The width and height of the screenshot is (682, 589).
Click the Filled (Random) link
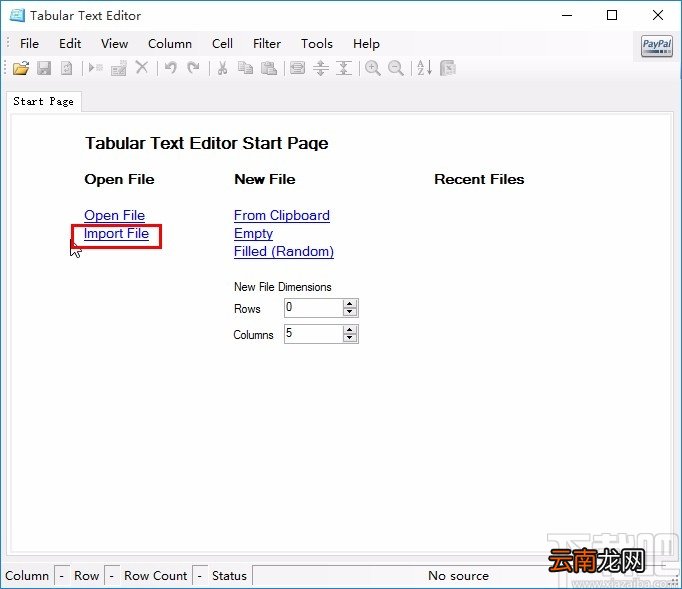tap(284, 252)
